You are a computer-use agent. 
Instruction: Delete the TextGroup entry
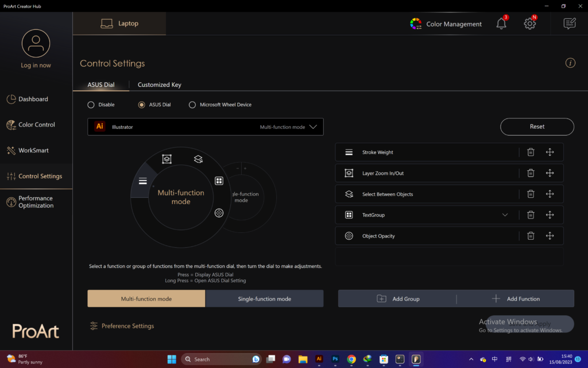[531, 215]
